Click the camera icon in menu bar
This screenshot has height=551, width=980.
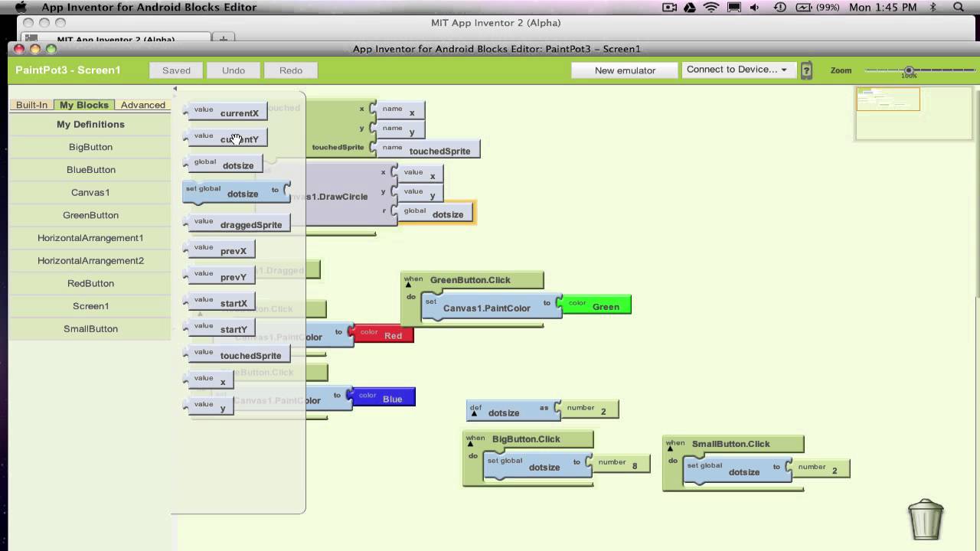point(669,7)
